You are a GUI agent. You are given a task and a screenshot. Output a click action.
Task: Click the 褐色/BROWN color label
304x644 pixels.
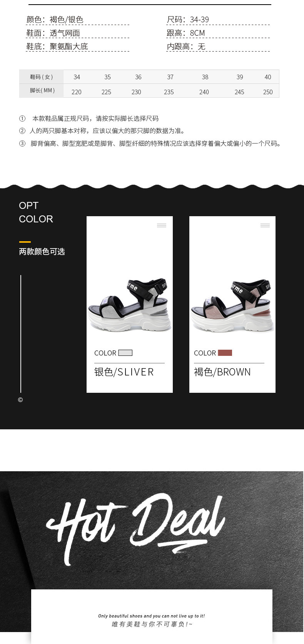(222, 372)
